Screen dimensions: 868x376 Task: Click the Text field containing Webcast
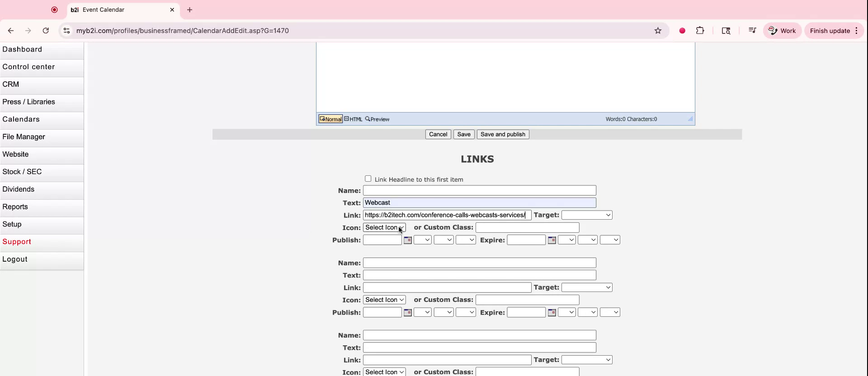point(479,203)
